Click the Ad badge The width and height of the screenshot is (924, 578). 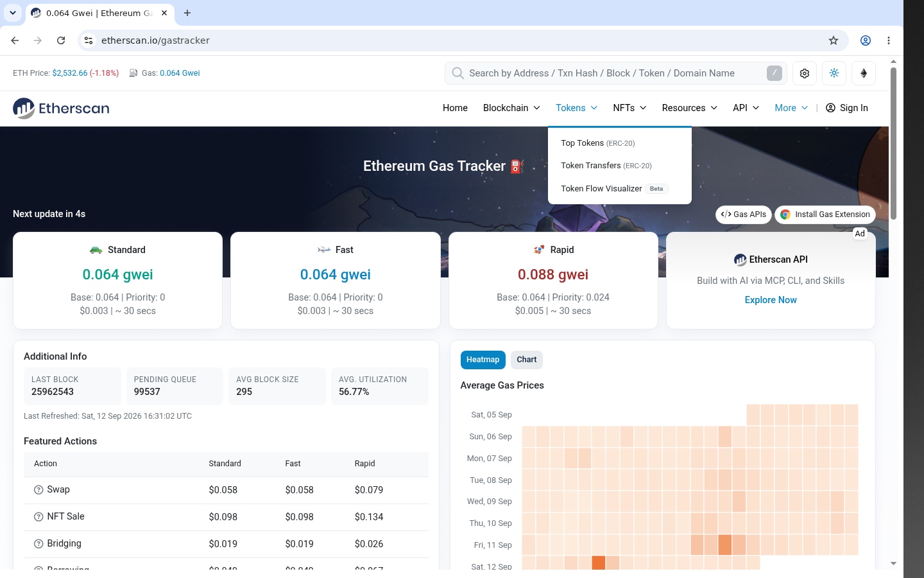(860, 234)
